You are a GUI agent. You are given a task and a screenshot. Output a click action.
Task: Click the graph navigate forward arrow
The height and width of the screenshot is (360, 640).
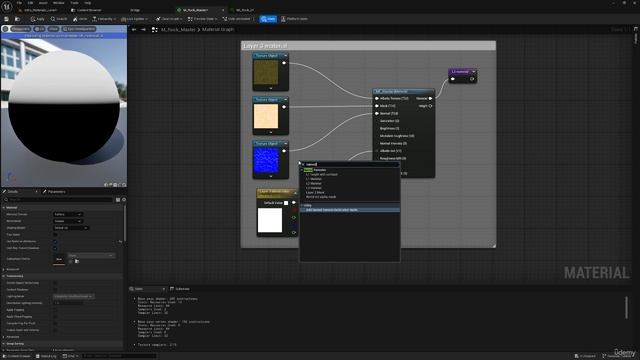pyautogui.click(x=143, y=29)
